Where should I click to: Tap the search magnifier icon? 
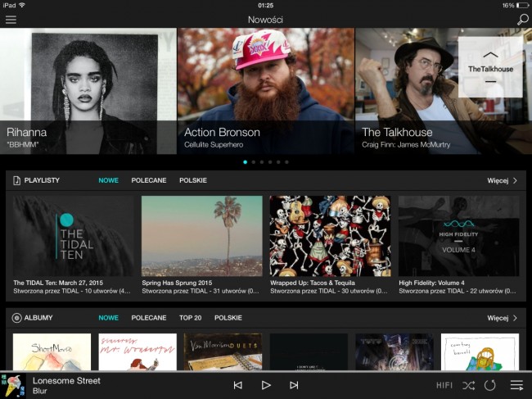coord(522,20)
